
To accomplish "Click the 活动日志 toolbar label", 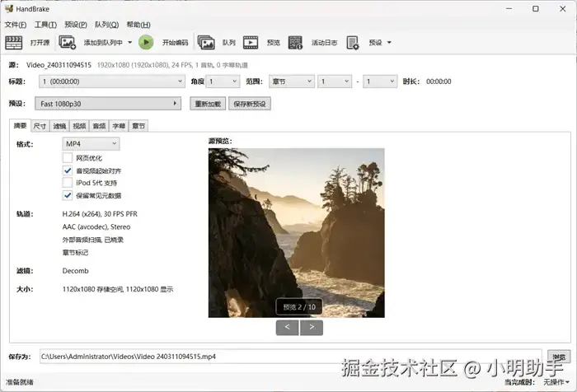I will point(325,43).
